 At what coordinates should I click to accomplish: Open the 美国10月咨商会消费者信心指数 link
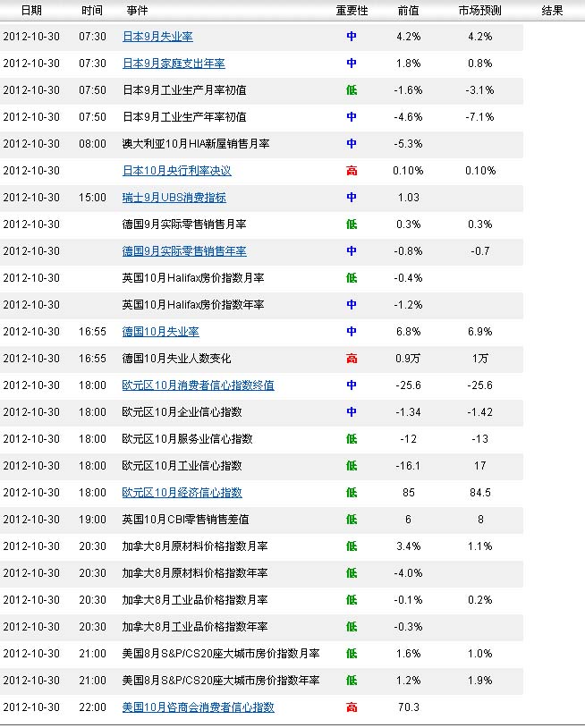tap(199, 707)
